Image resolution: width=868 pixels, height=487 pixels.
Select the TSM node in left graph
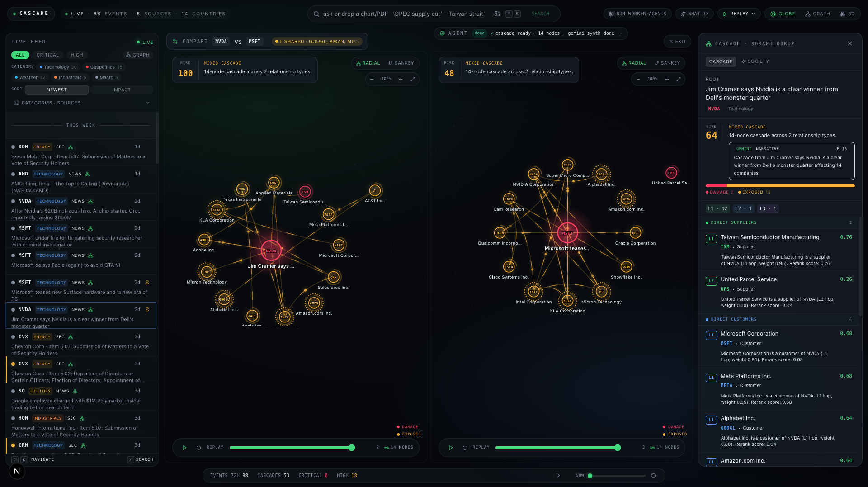click(x=305, y=192)
